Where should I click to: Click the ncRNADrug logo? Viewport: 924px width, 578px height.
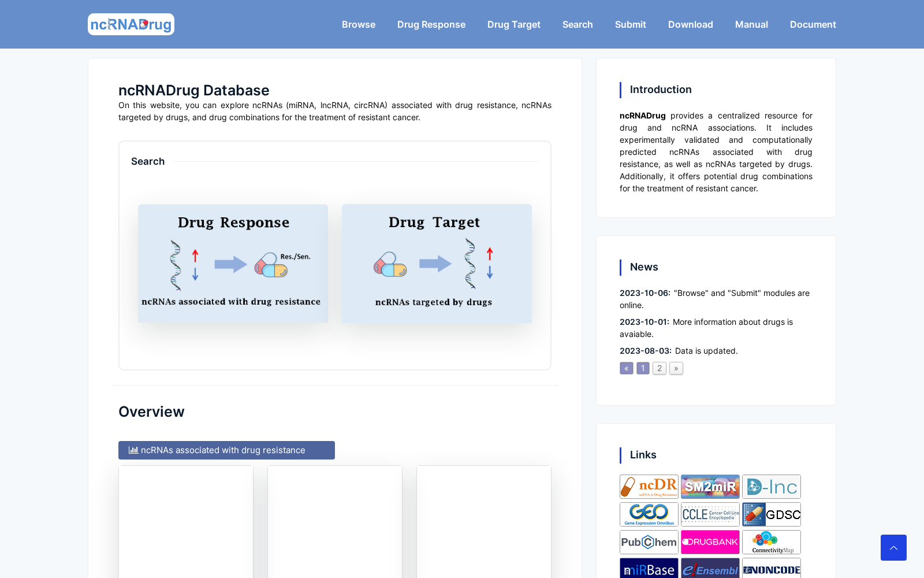click(131, 24)
